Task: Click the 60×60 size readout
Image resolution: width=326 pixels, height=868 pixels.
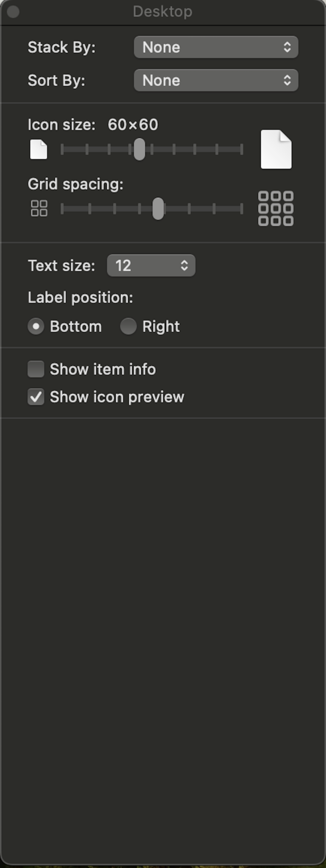Action: tap(133, 124)
